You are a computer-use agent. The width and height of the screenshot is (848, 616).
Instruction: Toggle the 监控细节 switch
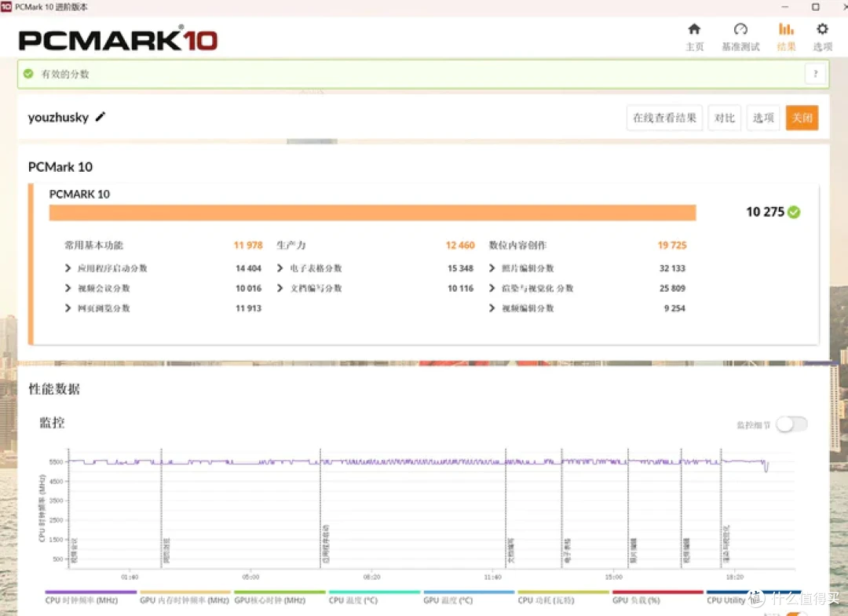[791, 425]
